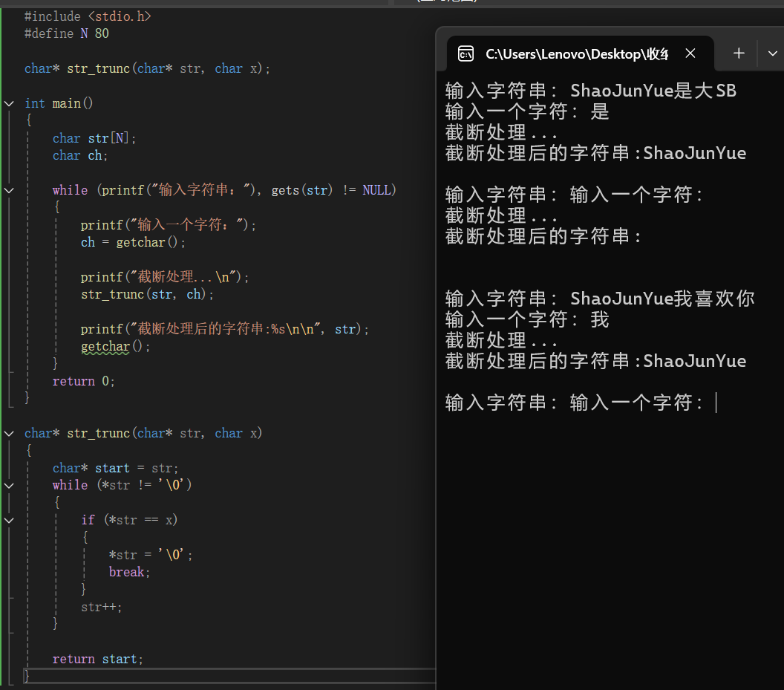Open the terminal profile dropdown arrow

coord(772,53)
